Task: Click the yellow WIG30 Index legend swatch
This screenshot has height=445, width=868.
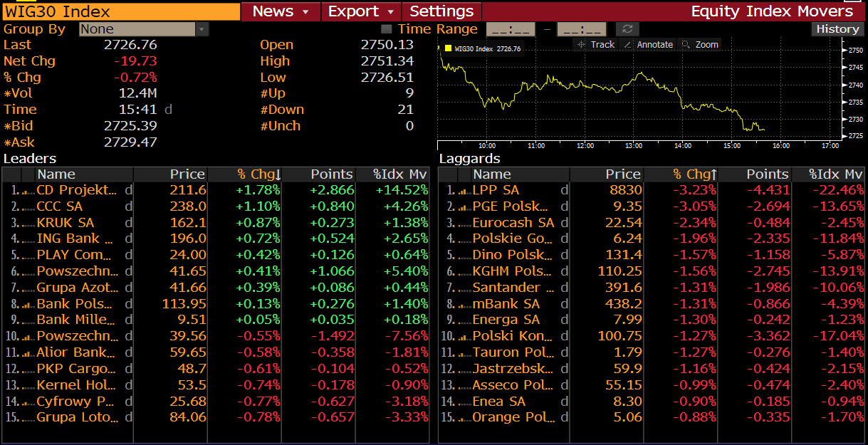Action: click(x=448, y=49)
